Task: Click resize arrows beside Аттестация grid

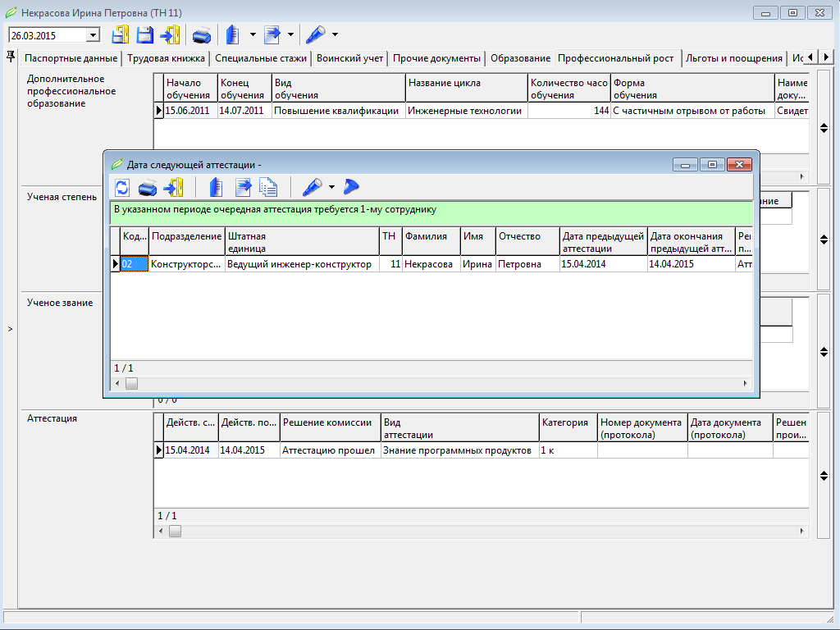Action: coord(824,475)
